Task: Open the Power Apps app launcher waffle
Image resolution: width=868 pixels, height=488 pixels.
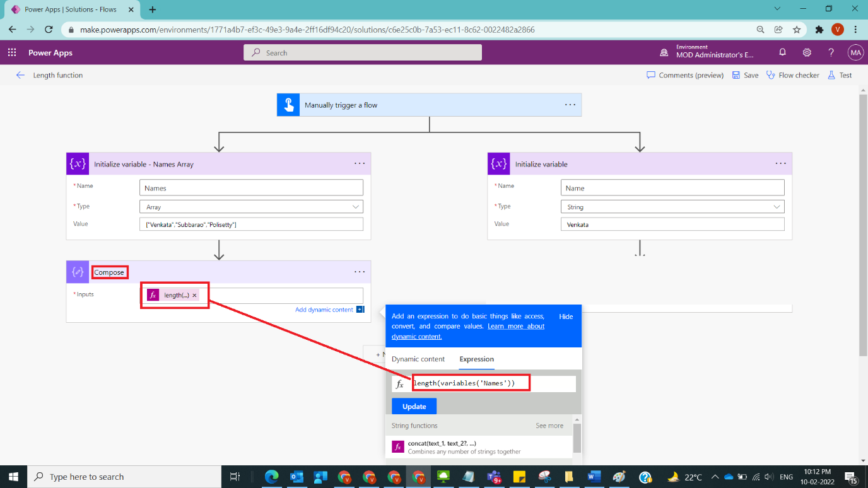Action: (x=12, y=53)
